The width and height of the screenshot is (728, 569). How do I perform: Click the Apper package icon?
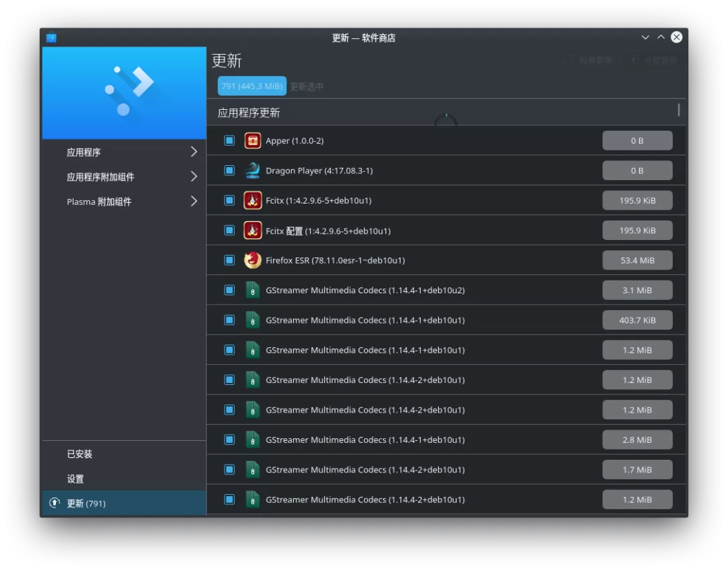[x=253, y=140]
